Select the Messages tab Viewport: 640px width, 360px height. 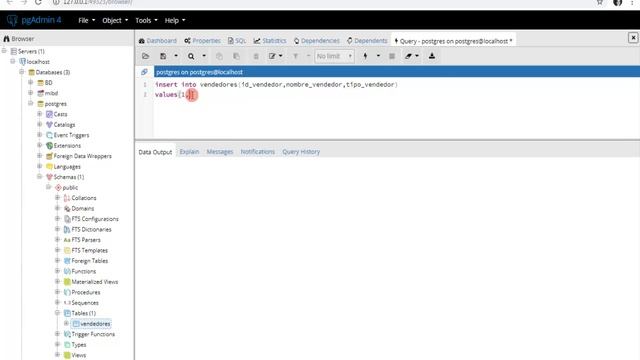pos(220,151)
